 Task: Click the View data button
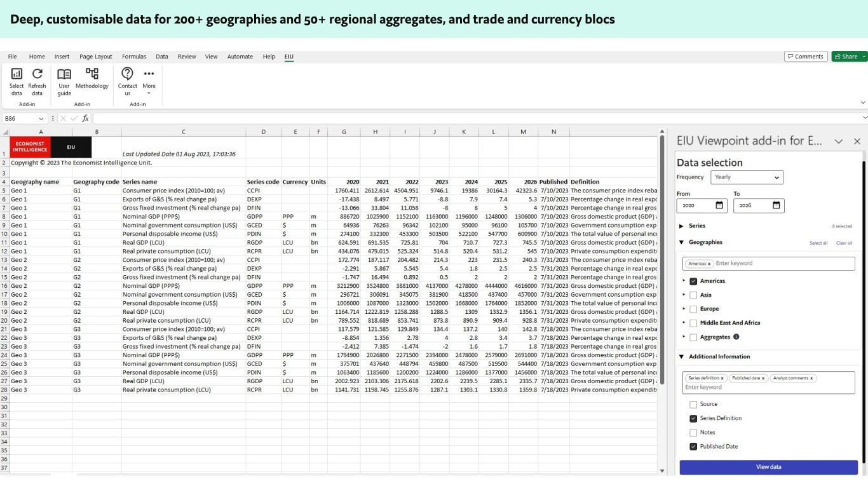769,467
